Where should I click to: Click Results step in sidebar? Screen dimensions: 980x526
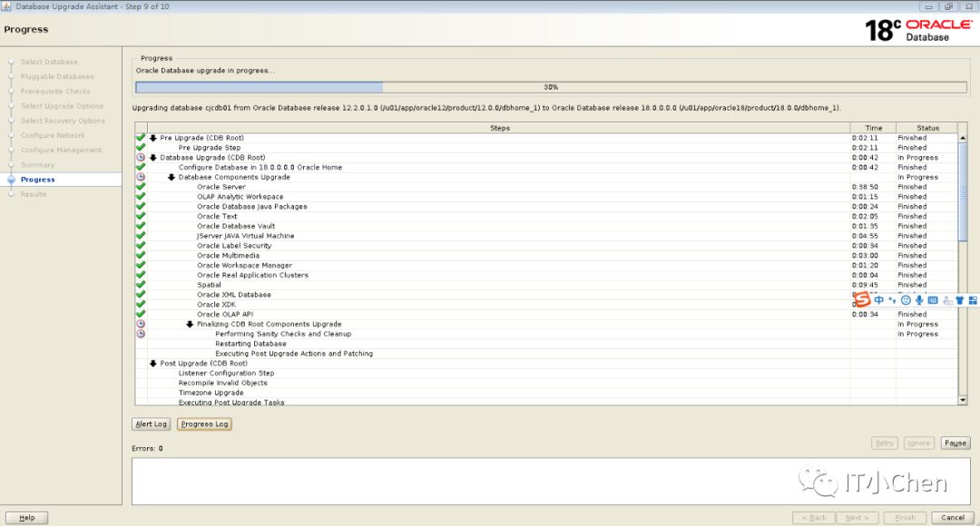[34, 194]
